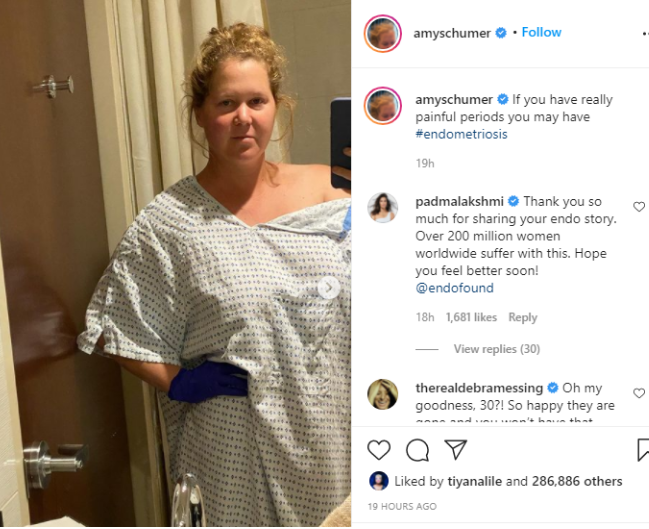This screenshot has width=649, height=529.
Task: Like therealdebramessing's comment heart
Action: point(639,393)
